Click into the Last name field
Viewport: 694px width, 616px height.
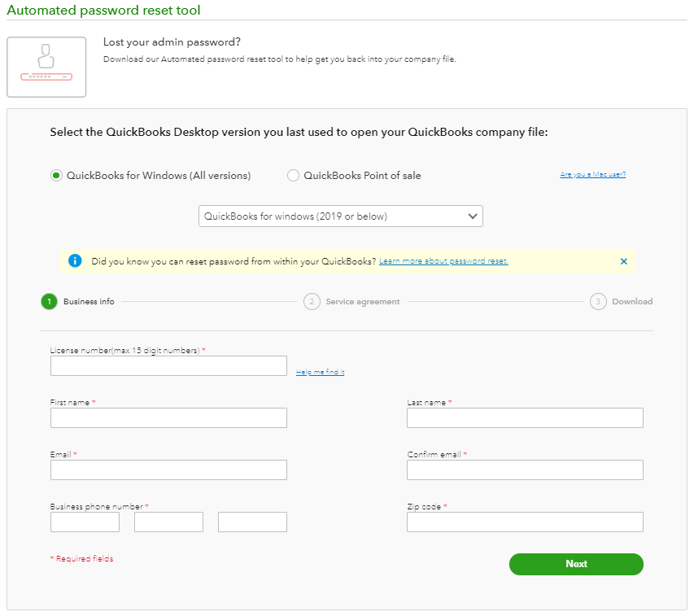pos(525,417)
